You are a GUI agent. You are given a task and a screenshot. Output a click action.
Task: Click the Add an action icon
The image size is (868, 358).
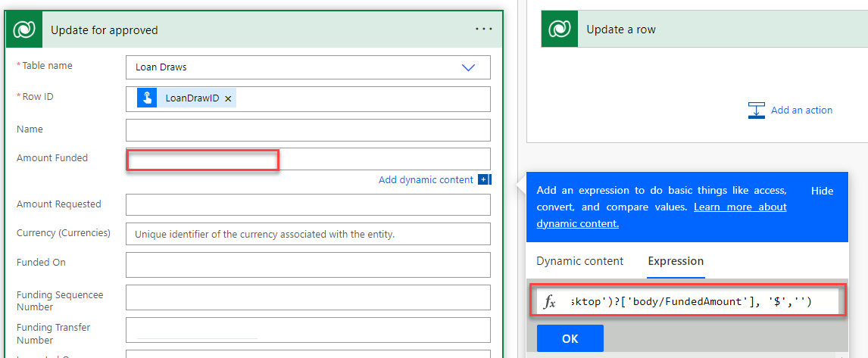(x=756, y=111)
